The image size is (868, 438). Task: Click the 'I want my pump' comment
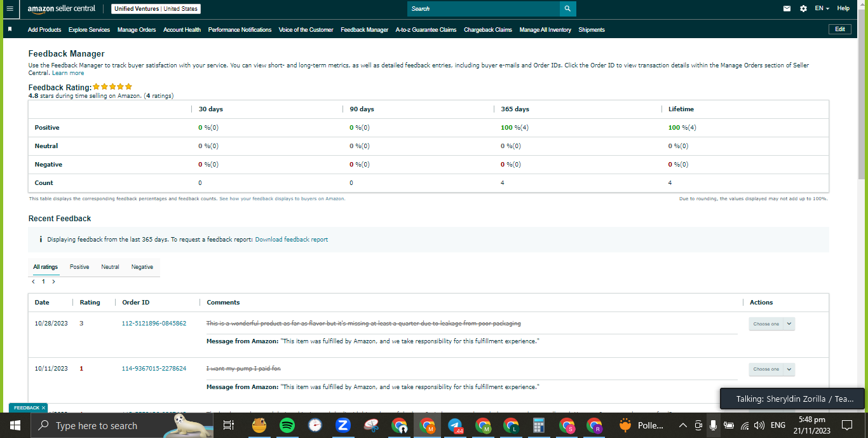(x=243, y=369)
